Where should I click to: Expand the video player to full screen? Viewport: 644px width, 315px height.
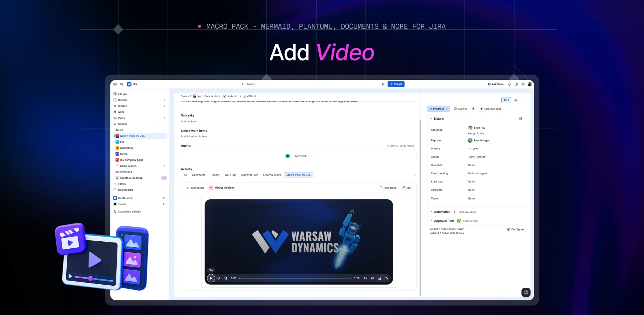386,278
